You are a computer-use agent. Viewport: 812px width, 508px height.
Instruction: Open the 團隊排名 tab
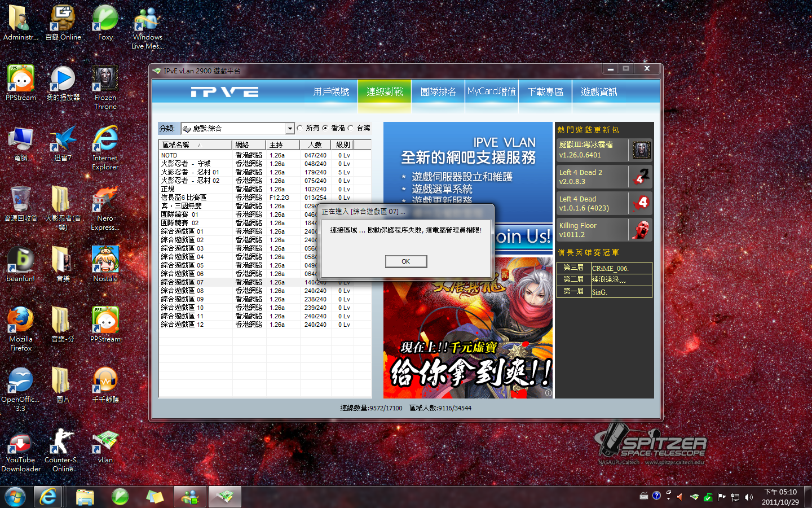click(438, 92)
